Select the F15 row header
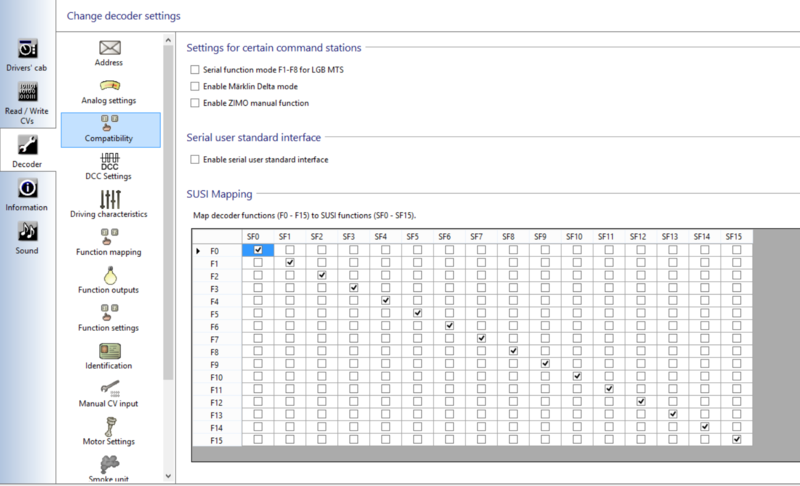 pos(217,440)
